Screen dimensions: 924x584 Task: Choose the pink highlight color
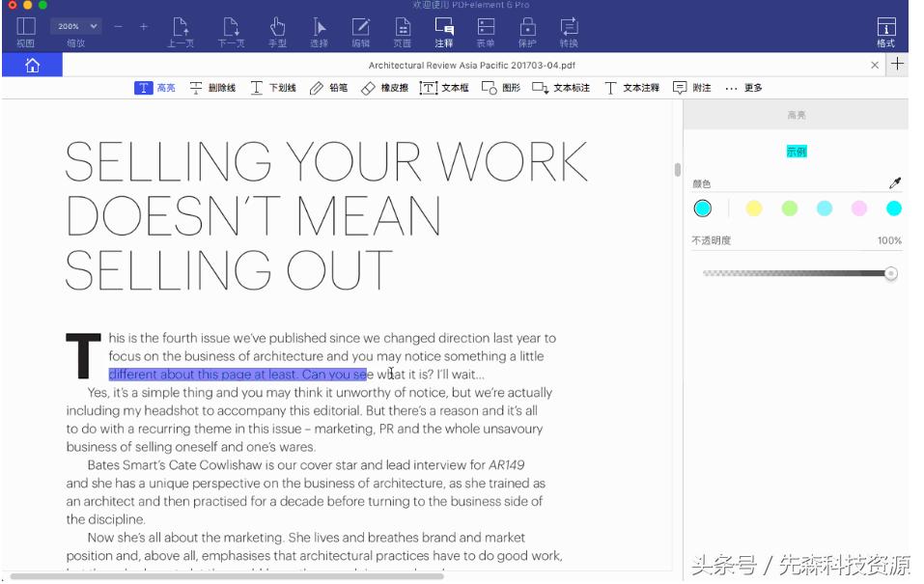point(859,209)
